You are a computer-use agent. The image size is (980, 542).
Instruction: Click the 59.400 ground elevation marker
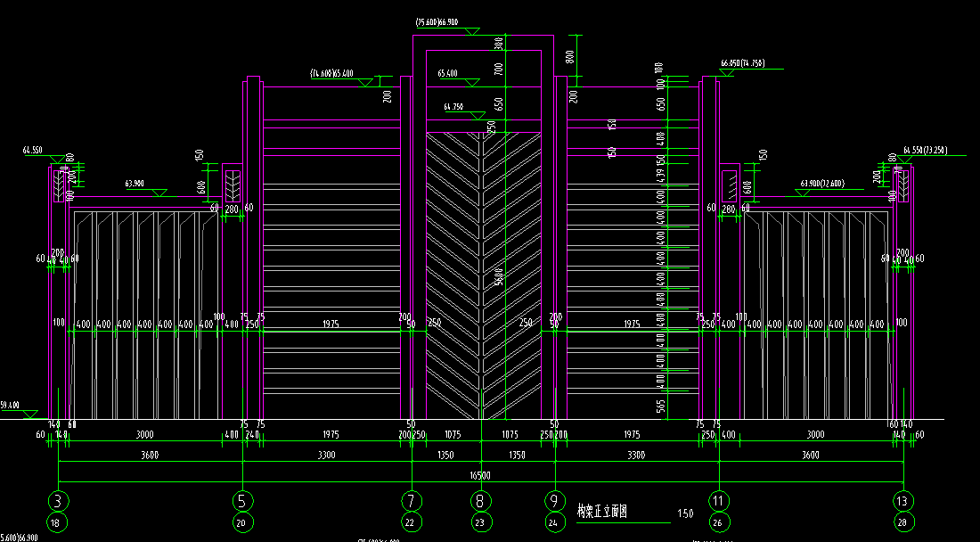[10, 405]
